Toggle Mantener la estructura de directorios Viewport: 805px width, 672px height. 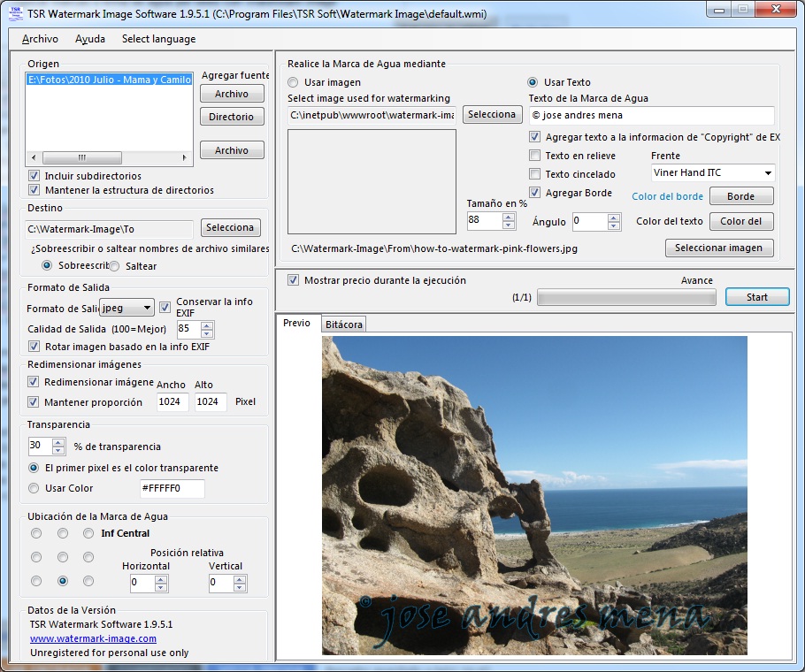(x=34, y=190)
